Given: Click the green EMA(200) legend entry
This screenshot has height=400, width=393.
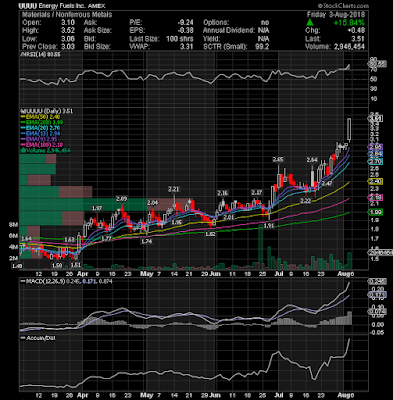Looking at the screenshot, I should coord(41,122).
